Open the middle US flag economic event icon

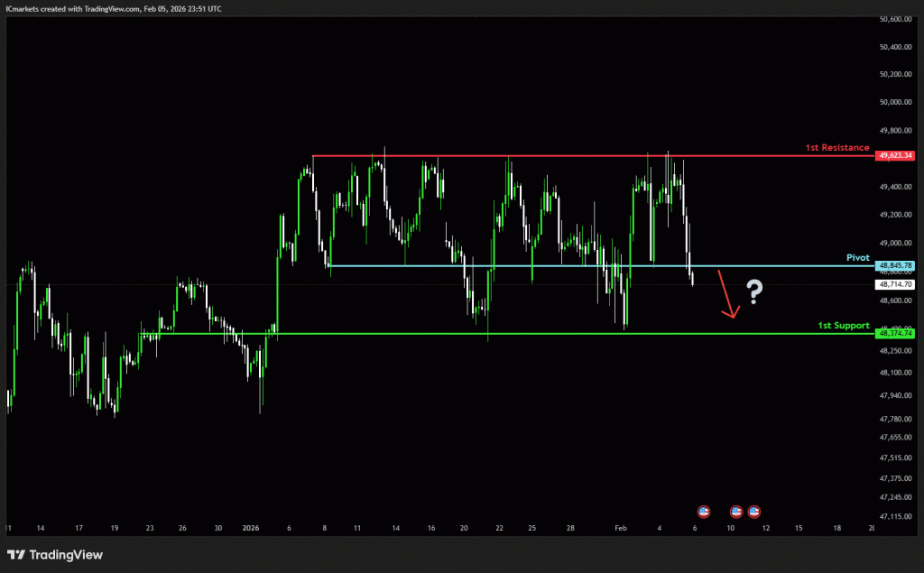coord(735,512)
